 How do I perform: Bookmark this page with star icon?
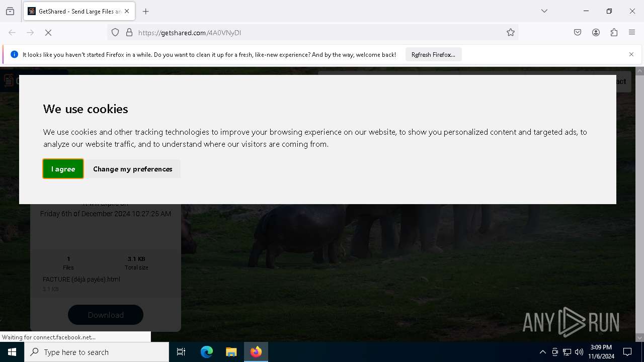tap(511, 33)
